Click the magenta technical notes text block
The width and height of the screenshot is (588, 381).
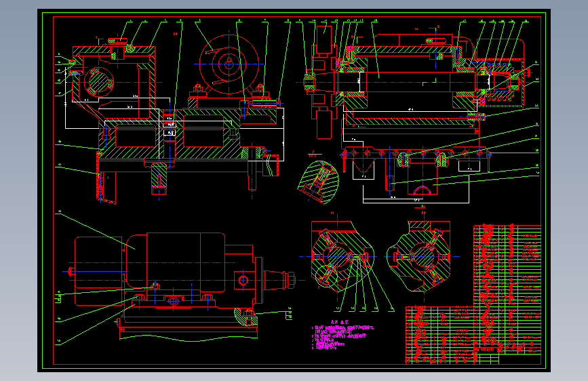pyautogui.click(x=342, y=334)
